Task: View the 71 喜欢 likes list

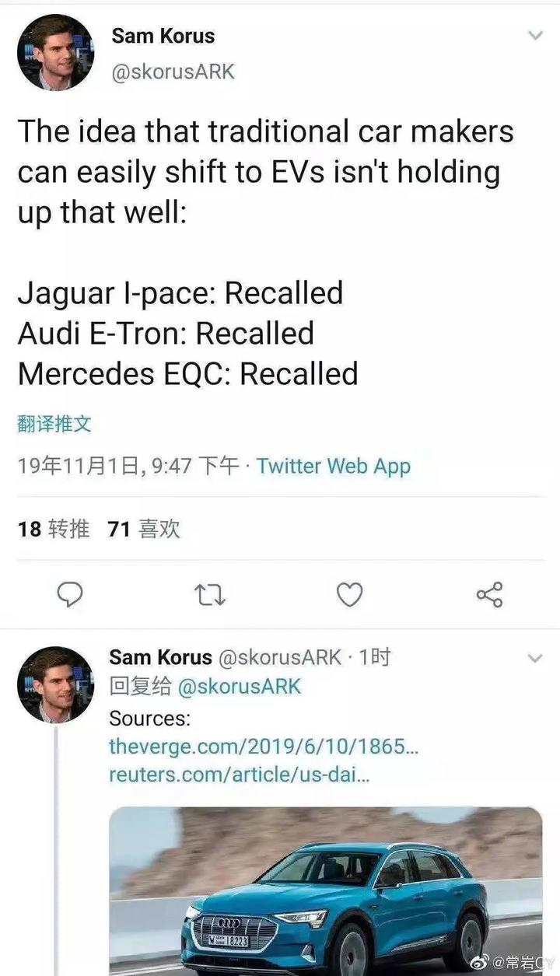Action: tap(144, 530)
